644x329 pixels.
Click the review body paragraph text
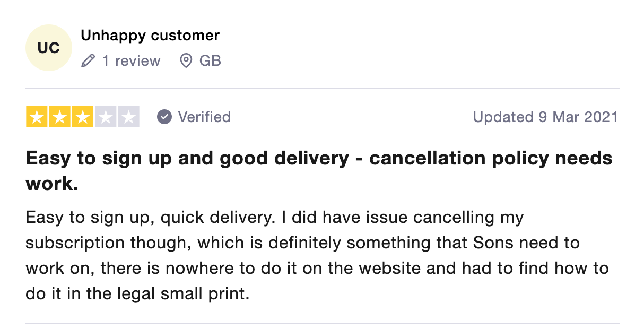pos(317,255)
